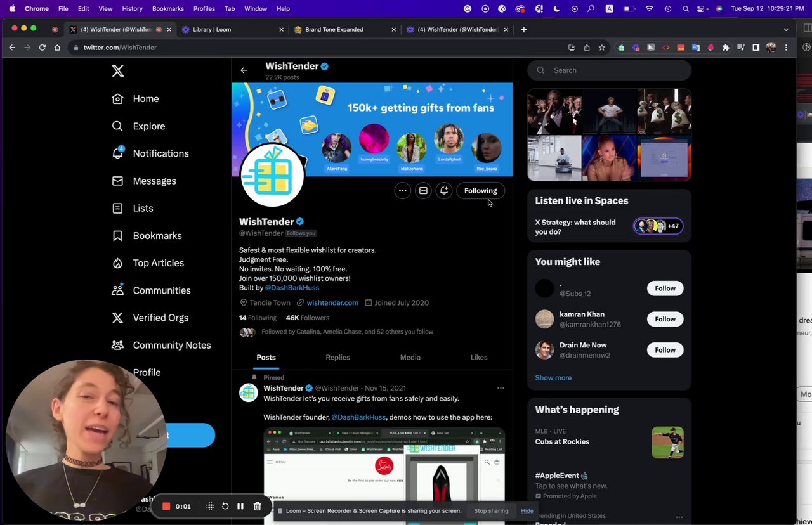
Task: Bookmark this page with the star icon
Action: click(x=602, y=48)
